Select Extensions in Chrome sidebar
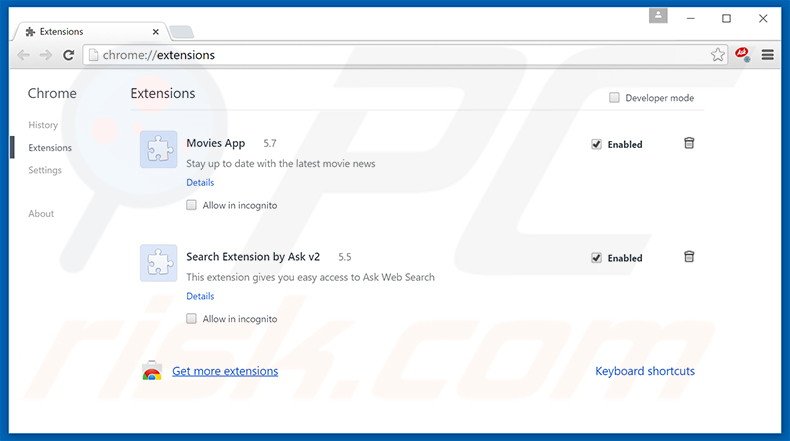The image size is (790, 441). [x=50, y=147]
